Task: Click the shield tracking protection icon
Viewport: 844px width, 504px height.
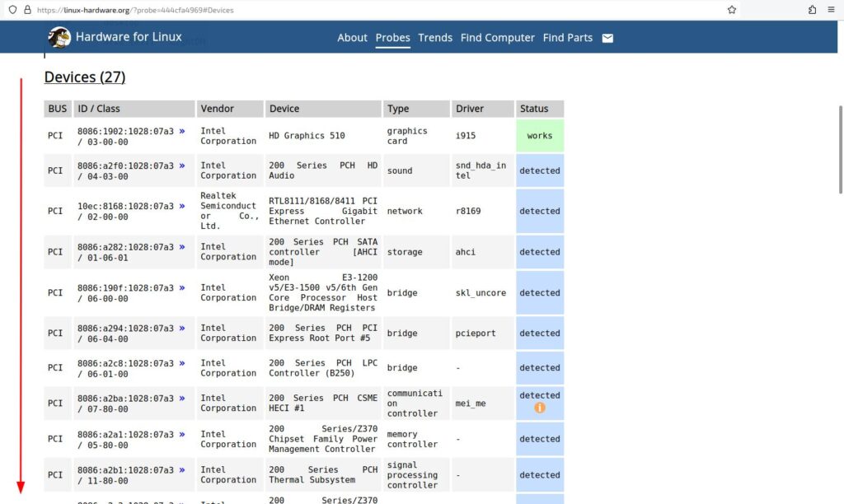Action: [x=12, y=10]
